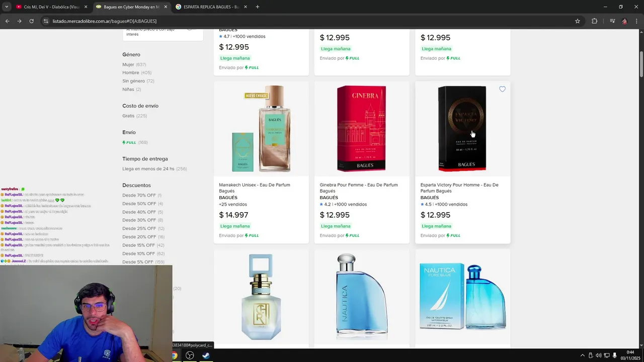Open the Chrome three-dot menu
The width and height of the screenshot is (644, 362).
[636, 21]
